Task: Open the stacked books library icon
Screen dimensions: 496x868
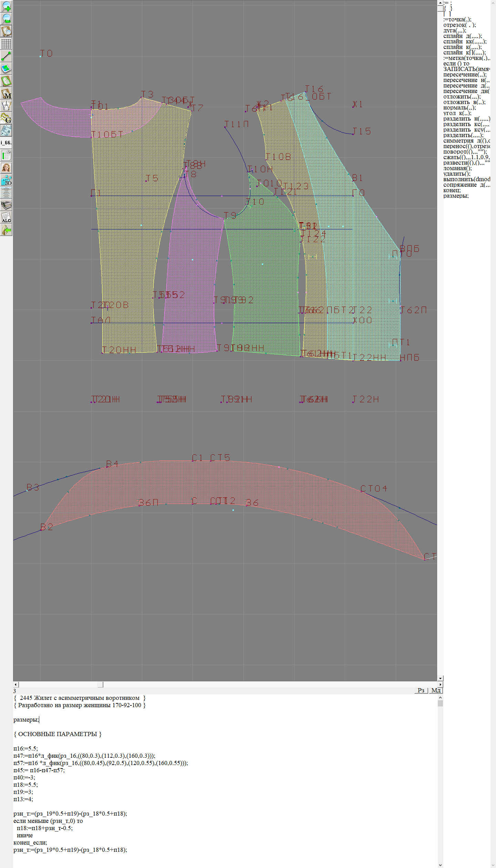Action: (x=6, y=205)
